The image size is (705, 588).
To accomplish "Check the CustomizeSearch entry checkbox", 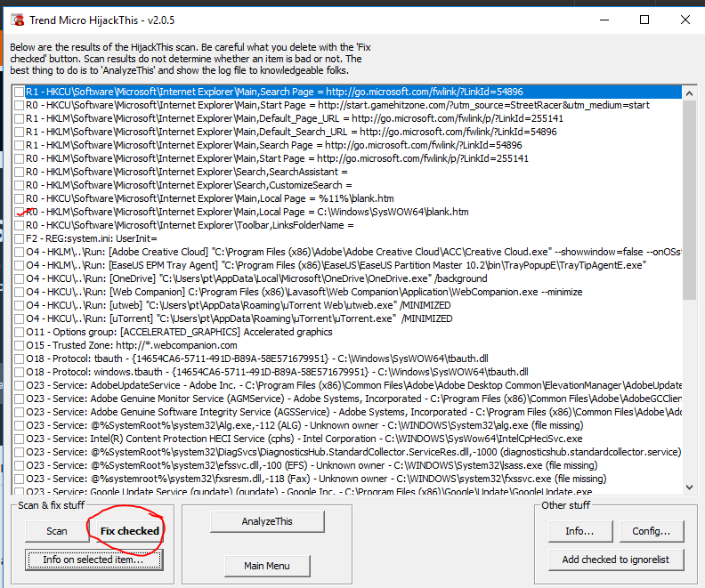I will coord(19,186).
